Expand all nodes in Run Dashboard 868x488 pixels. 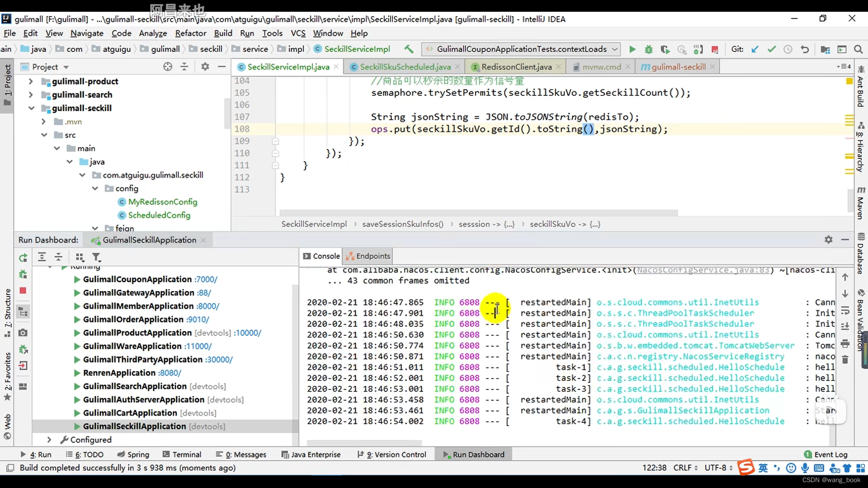pyautogui.click(x=42, y=257)
